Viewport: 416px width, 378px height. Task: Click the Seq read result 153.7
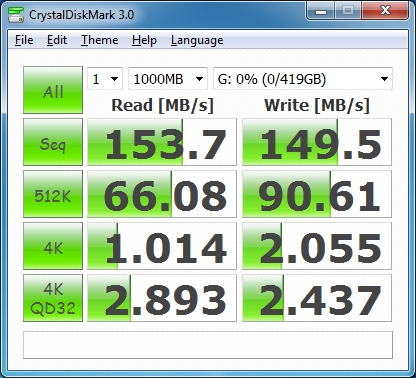162,142
